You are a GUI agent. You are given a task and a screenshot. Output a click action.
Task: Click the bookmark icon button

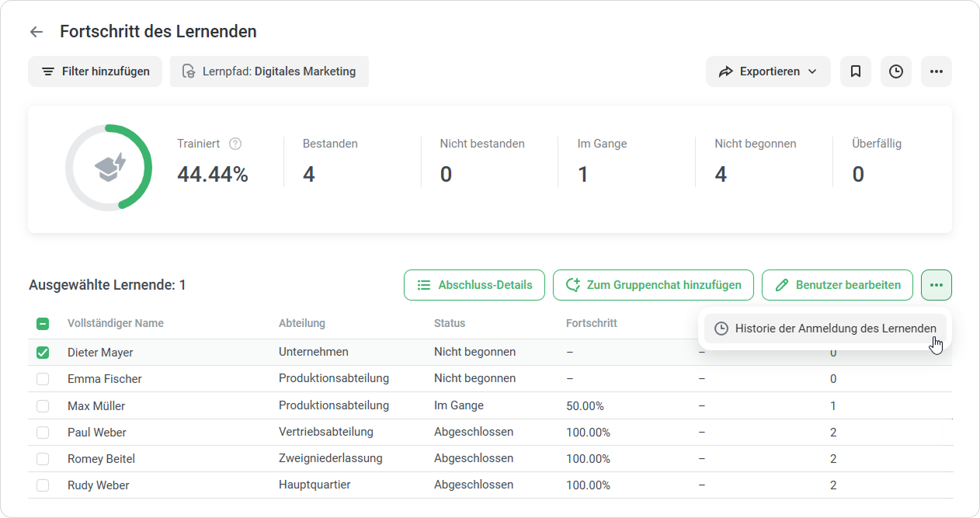pos(856,71)
